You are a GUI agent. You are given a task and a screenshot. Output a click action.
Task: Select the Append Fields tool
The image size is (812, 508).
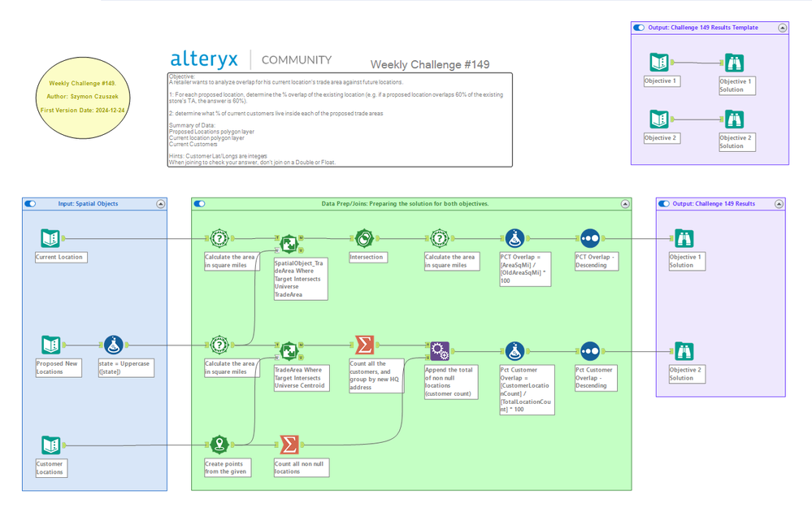440,351
